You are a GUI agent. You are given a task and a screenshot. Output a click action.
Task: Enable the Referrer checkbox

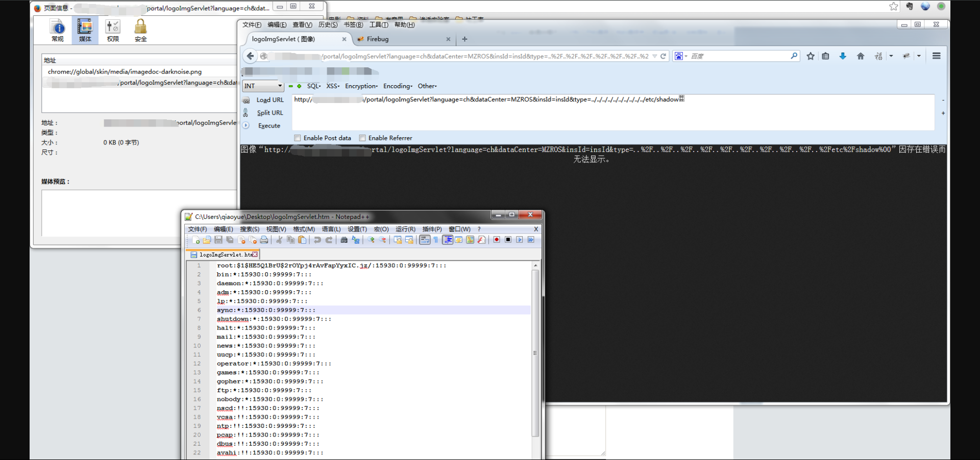coord(362,138)
